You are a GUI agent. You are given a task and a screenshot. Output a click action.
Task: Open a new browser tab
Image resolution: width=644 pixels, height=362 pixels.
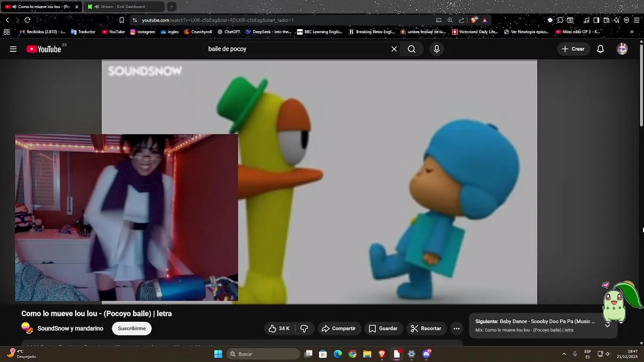[x=172, y=7]
